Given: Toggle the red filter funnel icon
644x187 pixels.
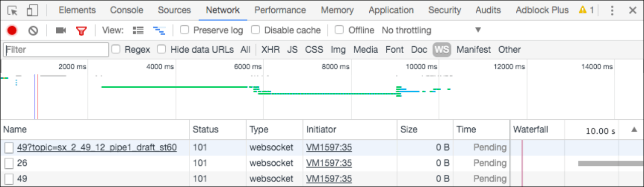Looking at the screenshot, I should pyautogui.click(x=81, y=31).
